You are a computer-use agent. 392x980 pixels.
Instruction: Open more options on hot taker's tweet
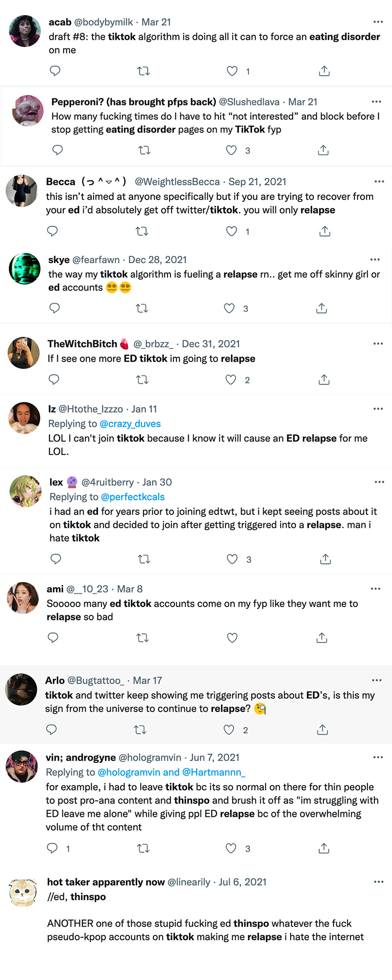[378, 882]
